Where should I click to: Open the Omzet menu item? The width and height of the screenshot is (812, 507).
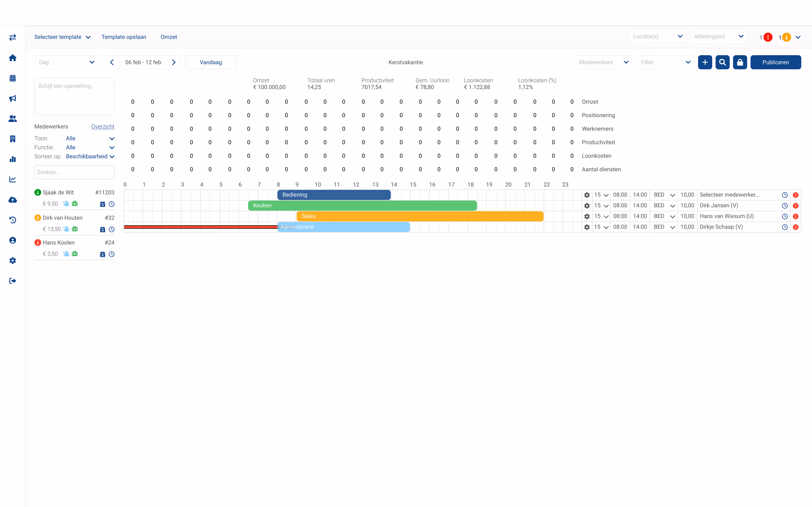click(168, 37)
